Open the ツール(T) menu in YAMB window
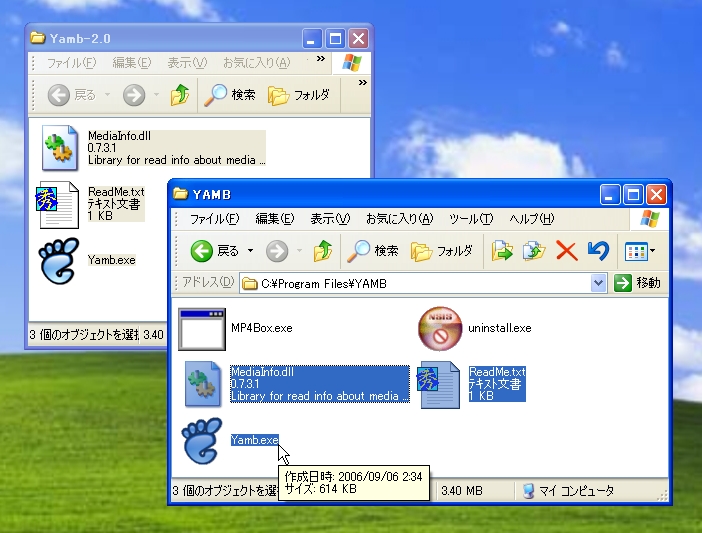This screenshot has width=702, height=533. (471, 219)
